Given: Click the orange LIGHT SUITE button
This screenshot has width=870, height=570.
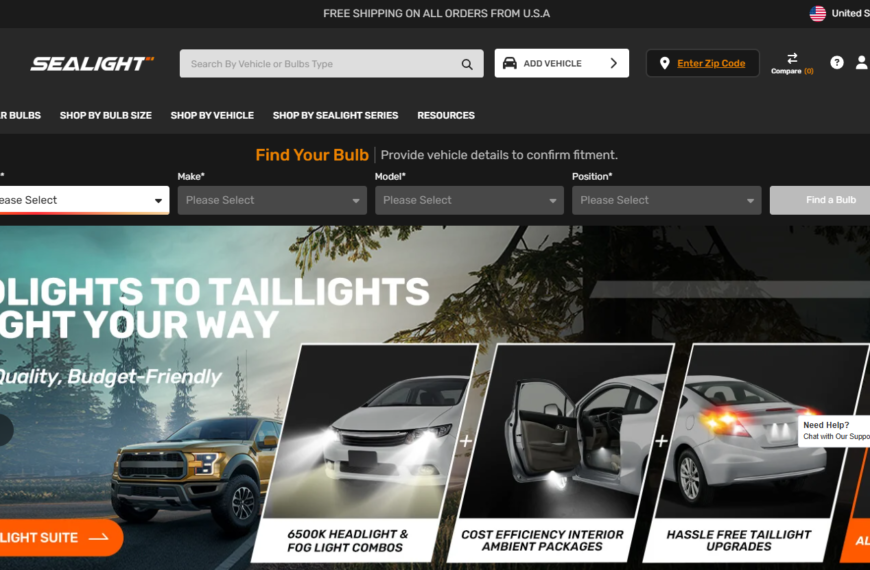Looking at the screenshot, I should pos(61,537).
